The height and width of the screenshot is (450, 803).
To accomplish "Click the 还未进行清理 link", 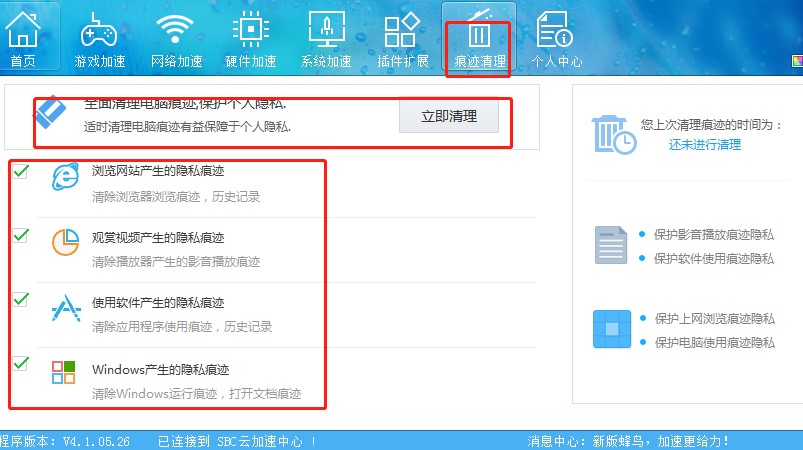I will click(x=705, y=144).
